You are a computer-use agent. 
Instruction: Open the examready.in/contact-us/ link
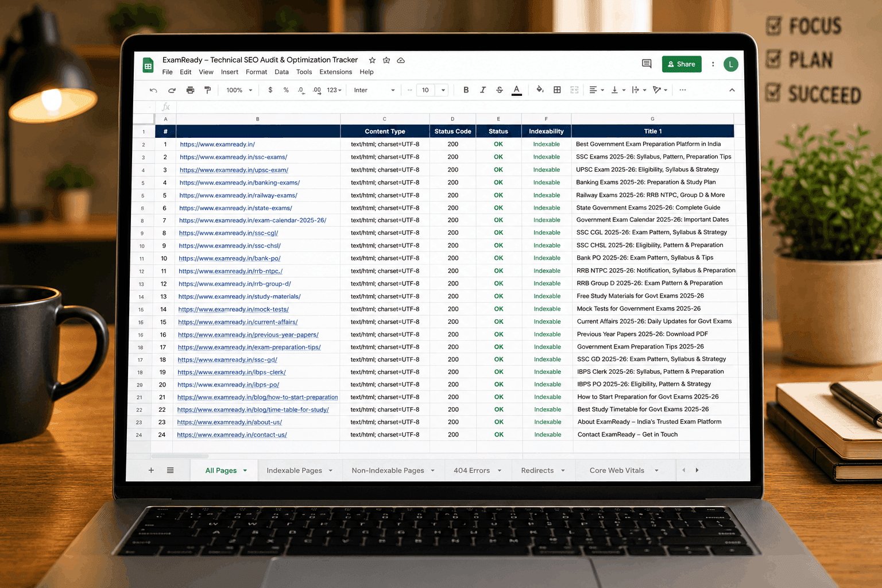point(232,435)
